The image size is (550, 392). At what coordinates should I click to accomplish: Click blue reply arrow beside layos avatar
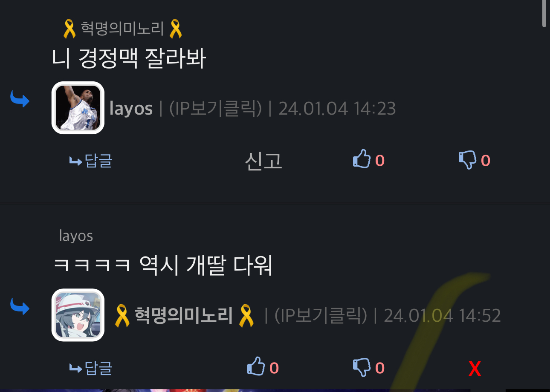(20, 99)
